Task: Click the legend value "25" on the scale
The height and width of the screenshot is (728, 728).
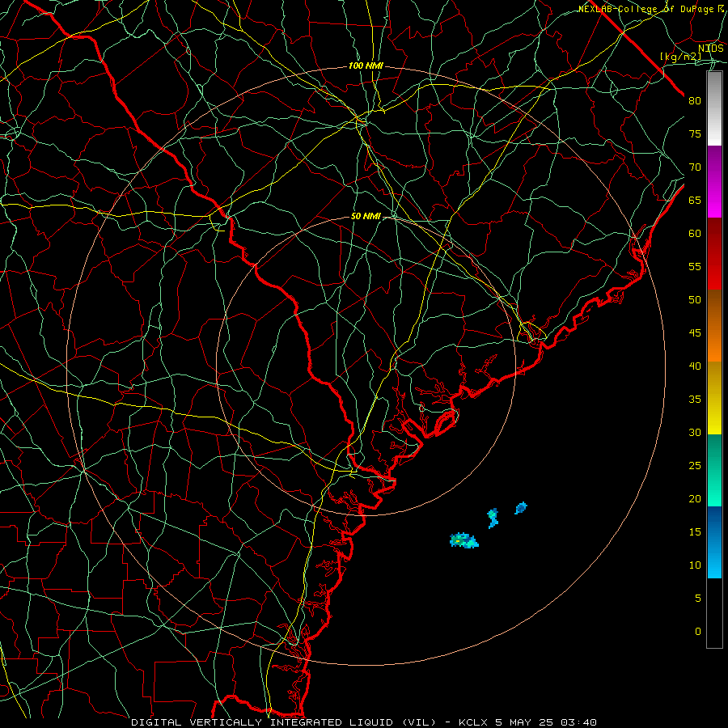Action: 695,465
